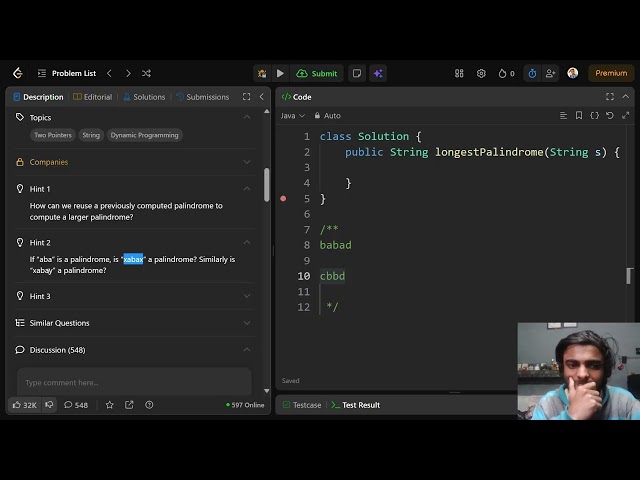The height and width of the screenshot is (480, 640).
Task: Switch to the Solutions tab
Action: 144,97
